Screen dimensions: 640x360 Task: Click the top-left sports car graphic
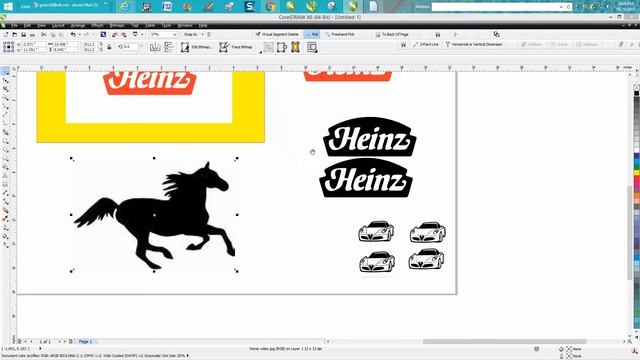click(376, 231)
